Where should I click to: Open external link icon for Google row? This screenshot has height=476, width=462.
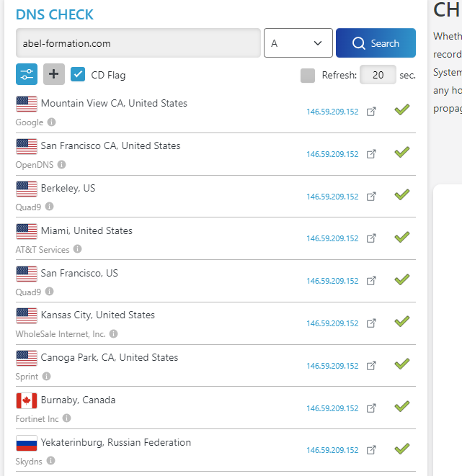coord(371,112)
